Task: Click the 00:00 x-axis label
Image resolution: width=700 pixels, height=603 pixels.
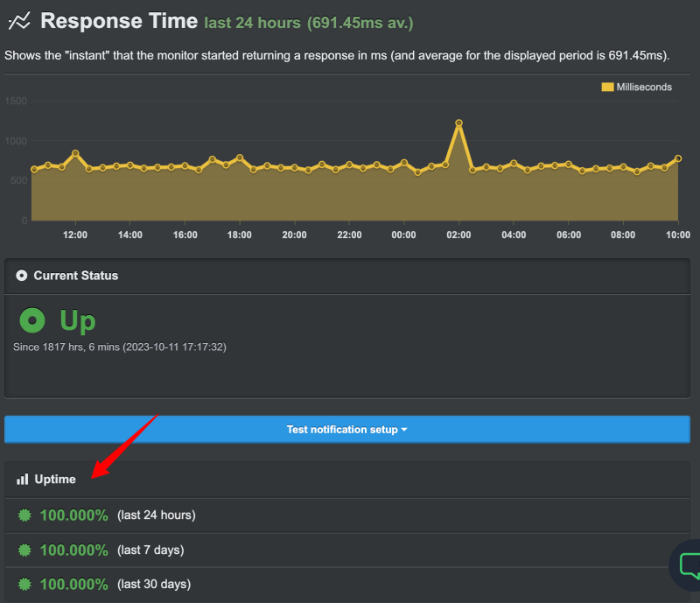Action: point(403,235)
